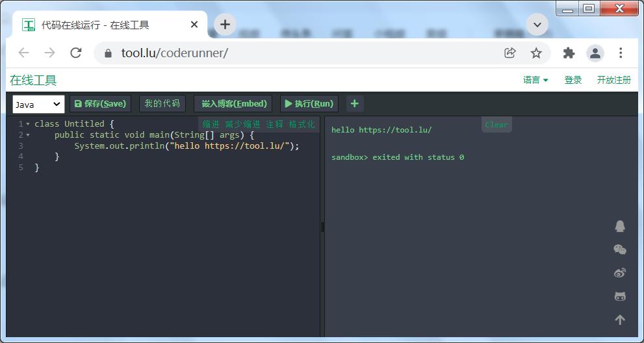644x343 pixels.
Task: Click the editor/output splitter handle
Action: coord(322,227)
